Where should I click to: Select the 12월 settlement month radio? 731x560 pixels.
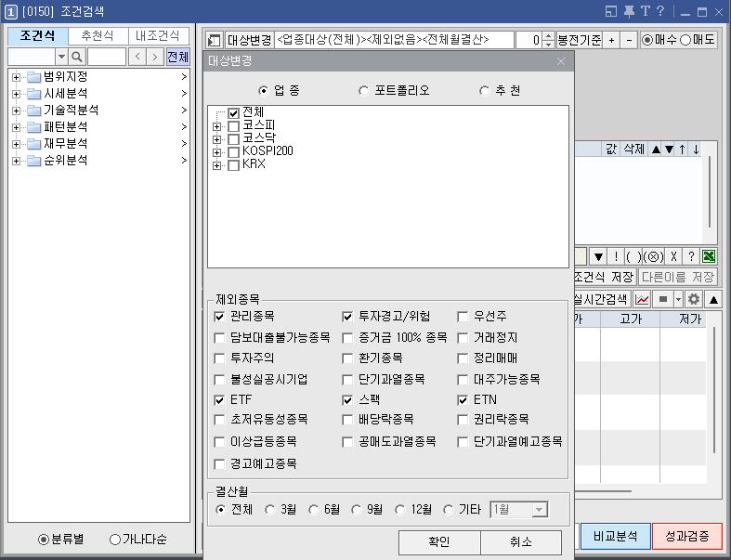pyautogui.click(x=400, y=510)
